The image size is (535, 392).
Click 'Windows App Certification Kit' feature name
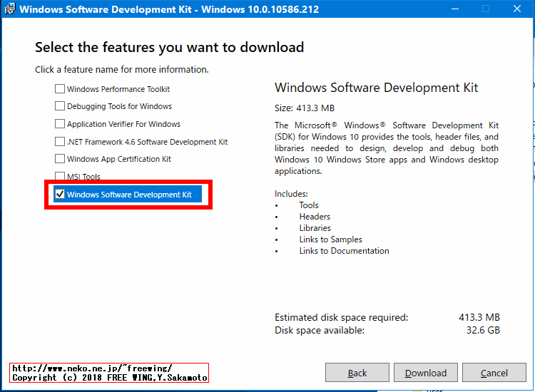point(119,159)
